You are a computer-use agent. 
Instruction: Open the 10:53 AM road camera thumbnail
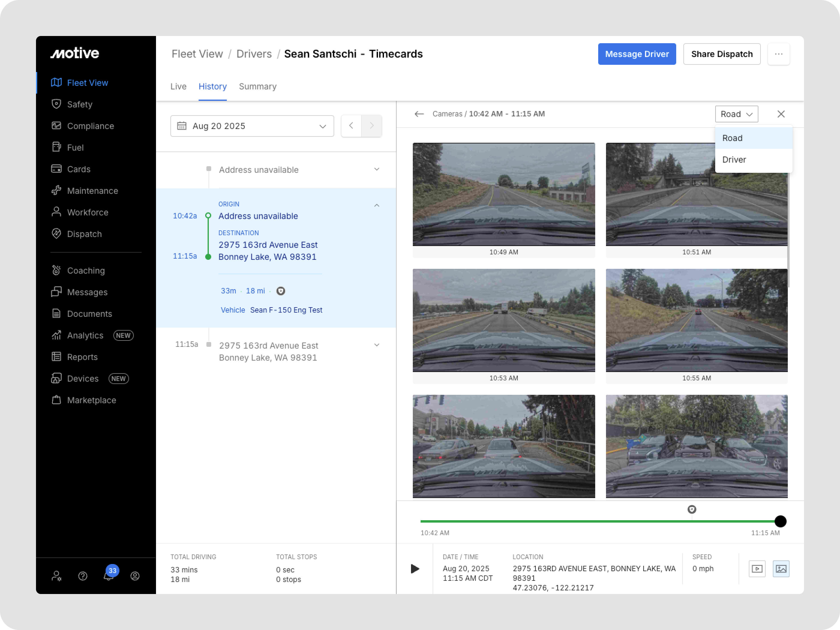[x=503, y=320]
